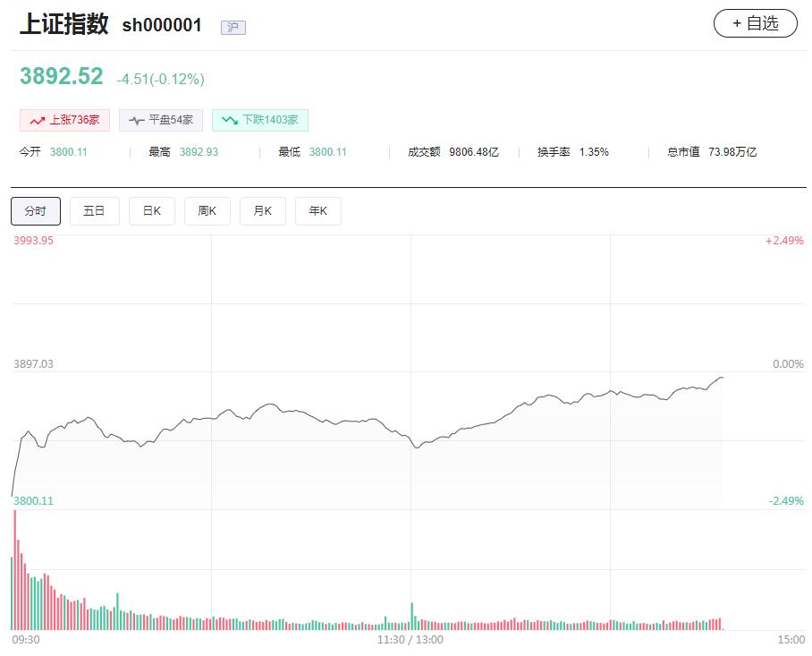The height and width of the screenshot is (656, 812).
Task: Click the 11:30 / 13:00 midday time marker
Action: click(410, 640)
